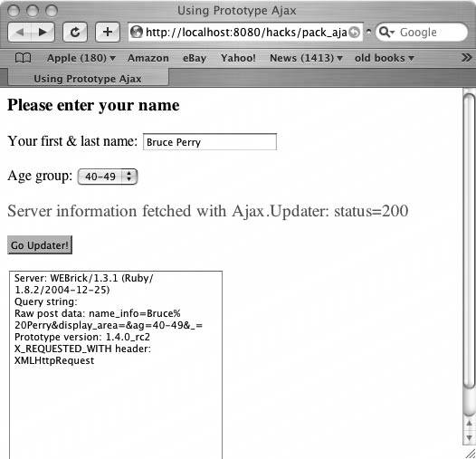This screenshot has width=476, height=459.
Task: Click the vertical scrollbar down arrow
Action: point(470,437)
